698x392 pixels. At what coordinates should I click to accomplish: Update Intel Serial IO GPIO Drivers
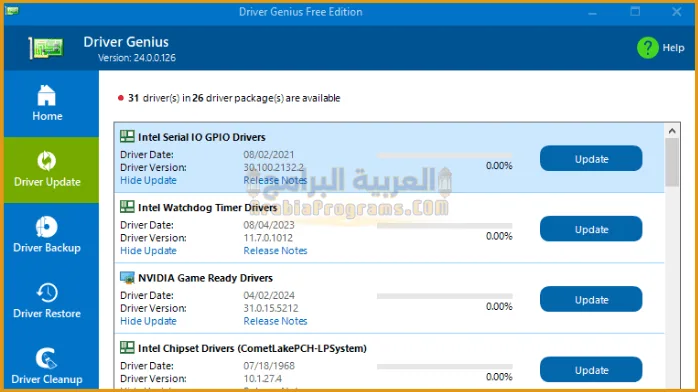[591, 158]
